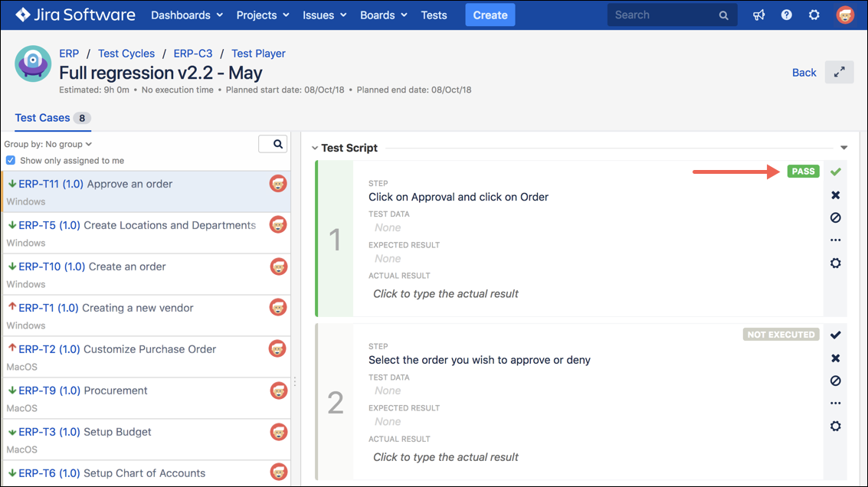Mark step 2 as failed with X

pos(836,358)
